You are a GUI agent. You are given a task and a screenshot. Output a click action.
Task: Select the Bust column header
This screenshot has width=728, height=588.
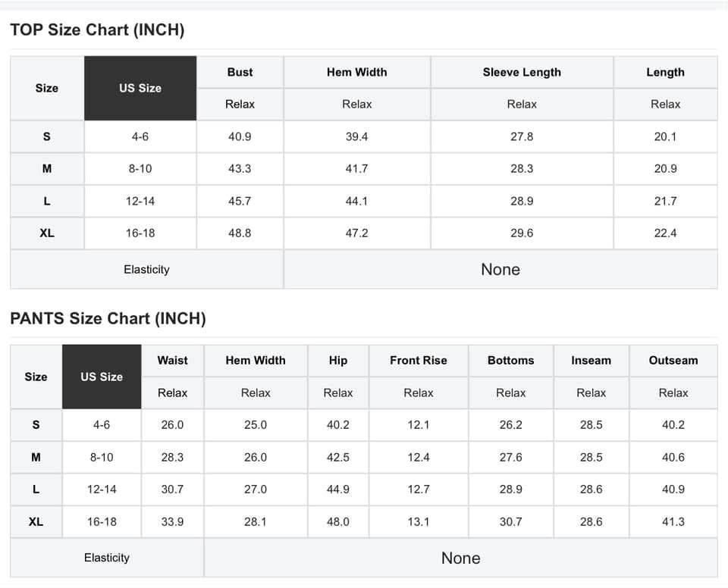tap(240, 73)
